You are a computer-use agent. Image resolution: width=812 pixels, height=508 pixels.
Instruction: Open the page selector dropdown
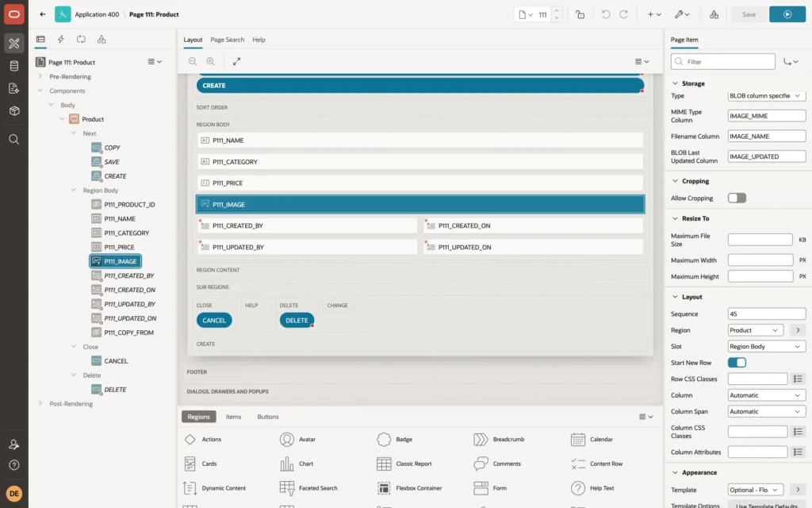point(527,14)
